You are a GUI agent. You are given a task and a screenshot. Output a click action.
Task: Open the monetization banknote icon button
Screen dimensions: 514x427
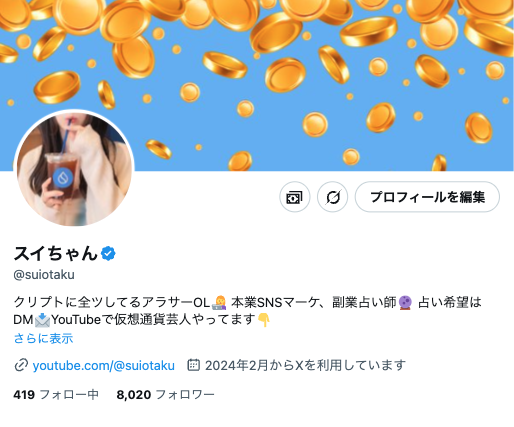pos(295,197)
